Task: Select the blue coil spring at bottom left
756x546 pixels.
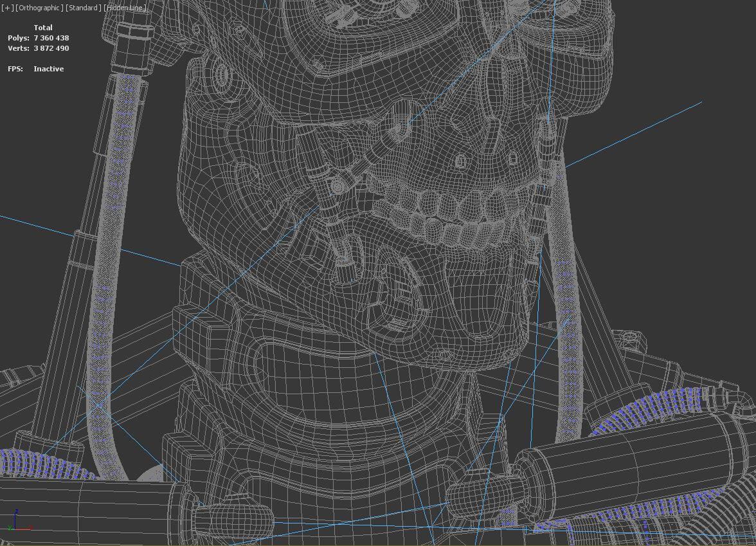Action: click(32, 463)
